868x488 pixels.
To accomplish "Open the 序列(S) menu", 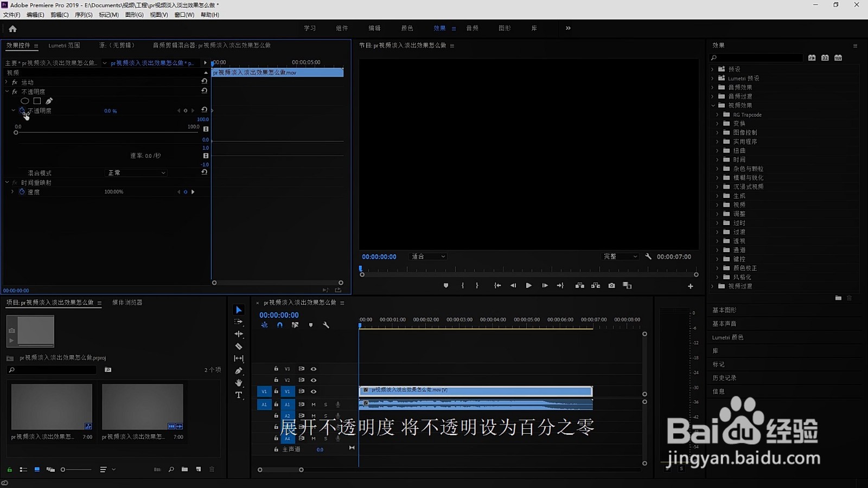I will [84, 15].
